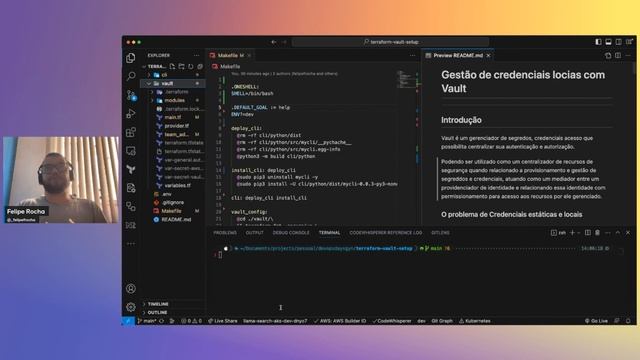Maximize the panel with the up chevron
Image resolution: width=640 pixels, height=360 pixels.
pyautogui.click(x=618, y=233)
